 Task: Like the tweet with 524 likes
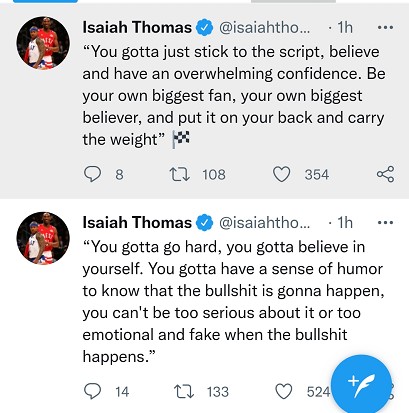click(284, 391)
